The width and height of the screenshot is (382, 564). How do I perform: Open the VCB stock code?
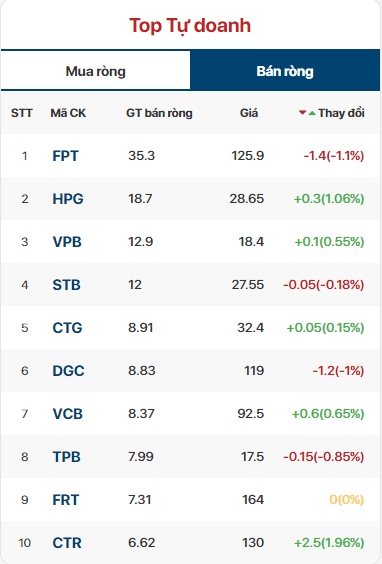pyautogui.click(x=68, y=414)
